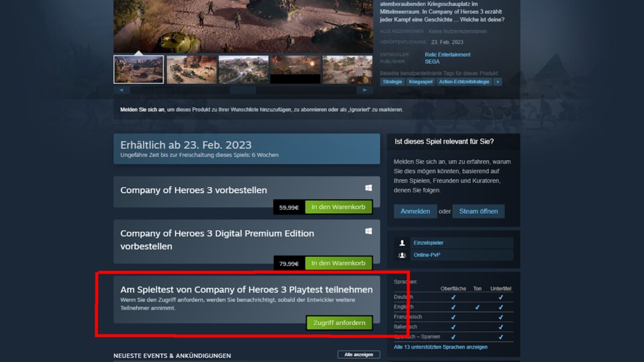This screenshot has width=644, height=362.
Task: Click the release date '23. Feb. 2023' value
Action: (447, 42)
